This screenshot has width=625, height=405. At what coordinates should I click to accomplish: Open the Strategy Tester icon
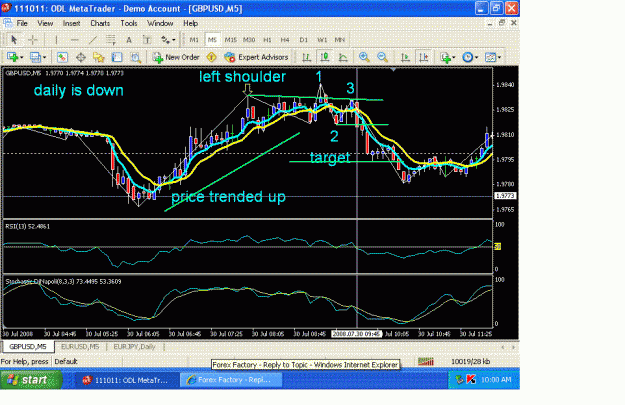coord(136,57)
